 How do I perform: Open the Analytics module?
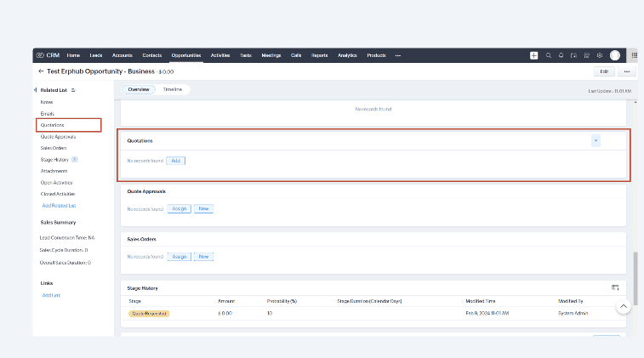click(x=347, y=55)
